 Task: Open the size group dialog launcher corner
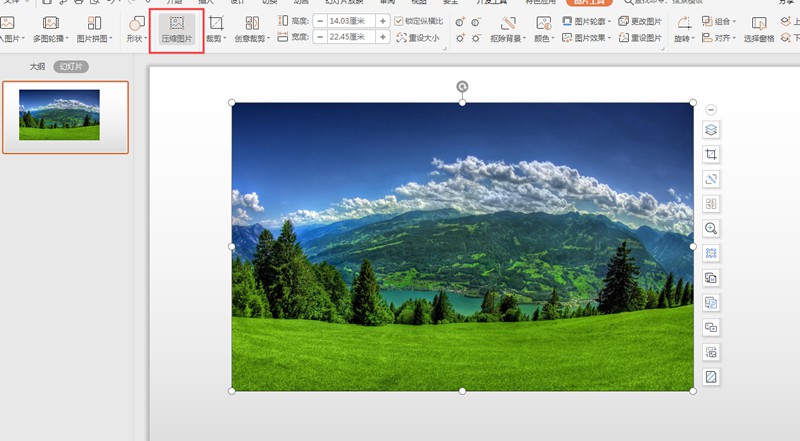pos(445,49)
